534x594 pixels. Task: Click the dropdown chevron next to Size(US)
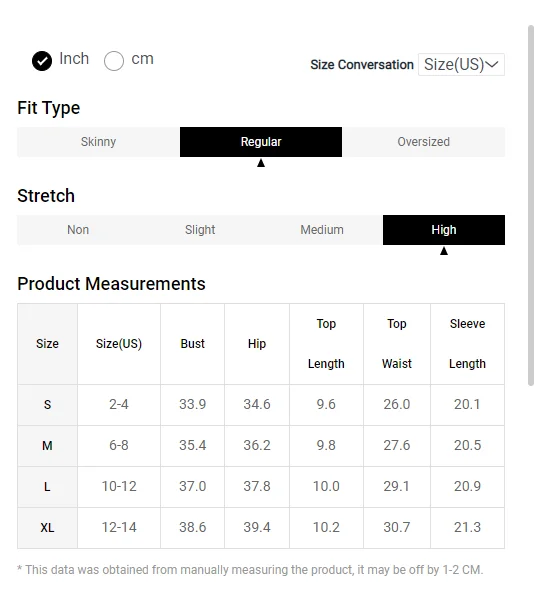492,64
